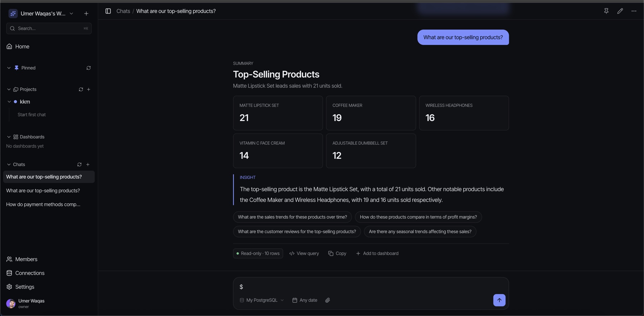The image size is (644, 316).
Task: Click View query button
Action: click(x=304, y=253)
